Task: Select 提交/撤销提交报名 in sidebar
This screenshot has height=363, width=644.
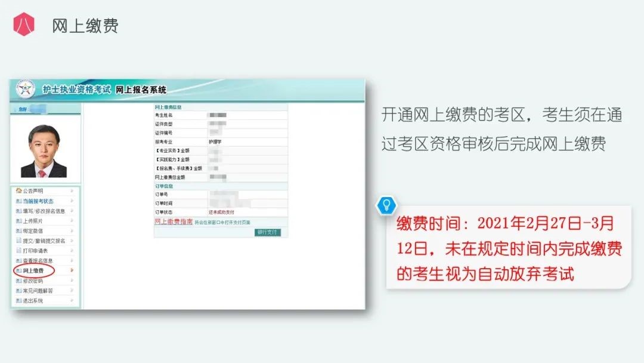Action: click(44, 241)
